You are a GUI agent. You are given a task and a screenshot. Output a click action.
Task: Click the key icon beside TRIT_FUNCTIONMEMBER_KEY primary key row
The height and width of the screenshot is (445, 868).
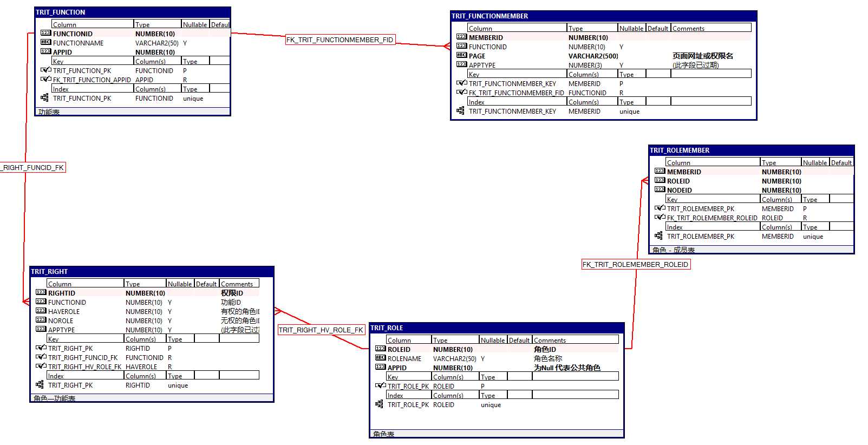pyautogui.click(x=462, y=83)
